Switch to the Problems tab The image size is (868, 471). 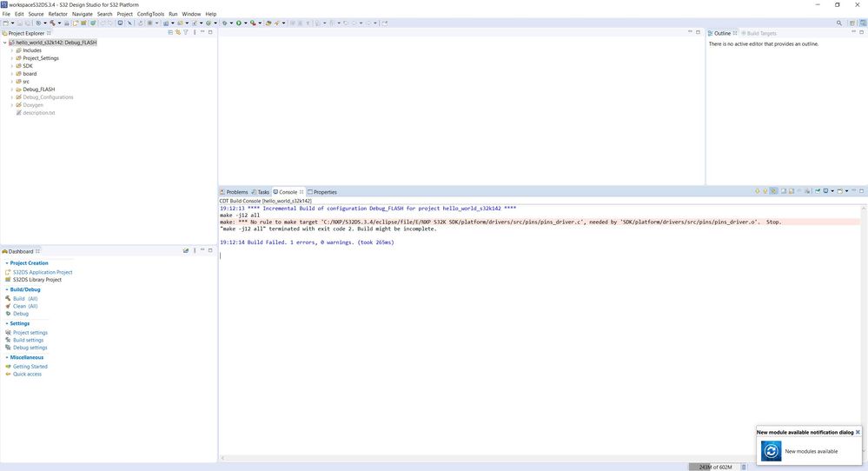point(235,192)
